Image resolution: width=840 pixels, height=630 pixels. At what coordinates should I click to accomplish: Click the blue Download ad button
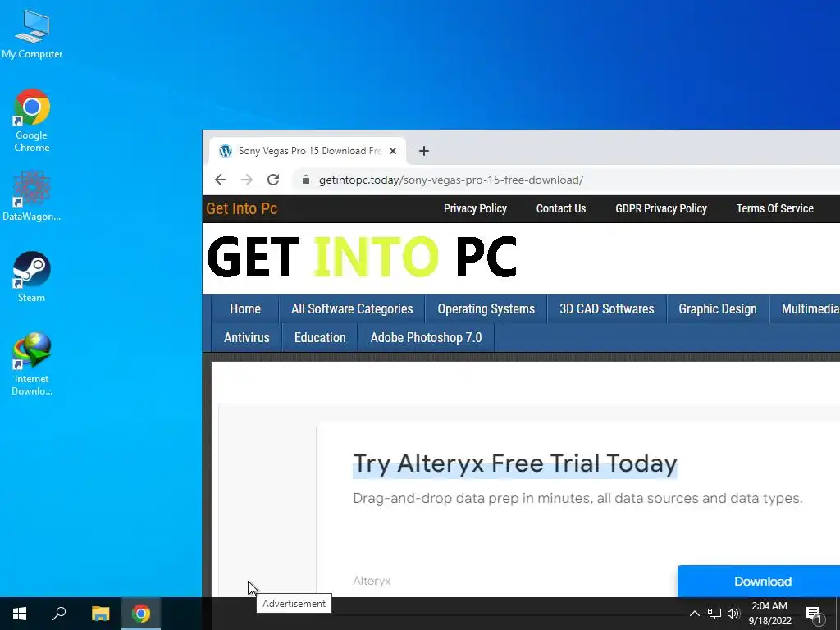pyautogui.click(x=760, y=582)
